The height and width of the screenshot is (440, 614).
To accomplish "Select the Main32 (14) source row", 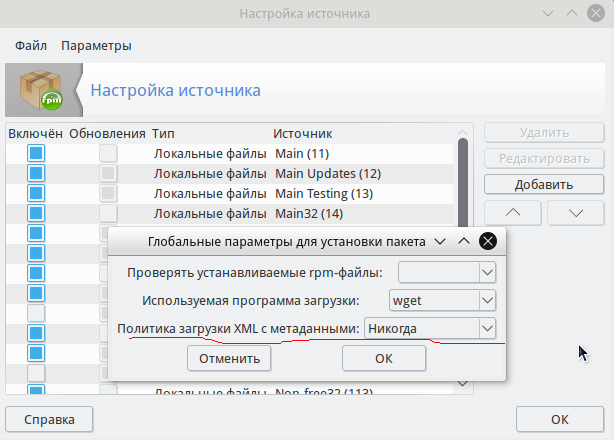I will click(229, 213).
